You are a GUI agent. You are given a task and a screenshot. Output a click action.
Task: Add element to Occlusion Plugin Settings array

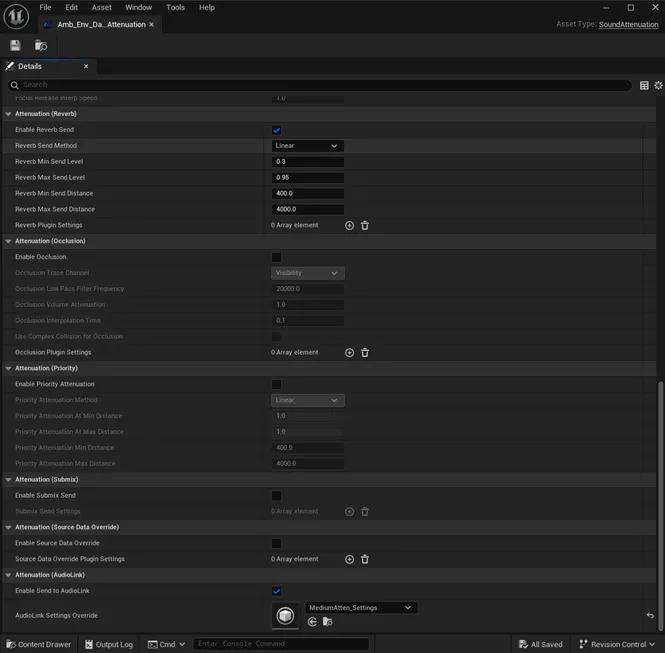pyautogui.click(x=349, y=353)
